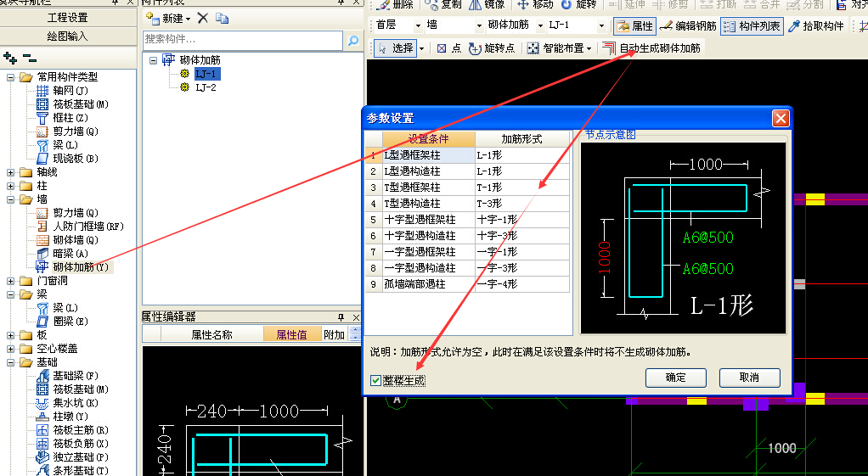Image resolution: width=868 pixels, height=476 pixels.
Task: Toggle the 整楼生成 checkbox
Action: pos(376,380)
